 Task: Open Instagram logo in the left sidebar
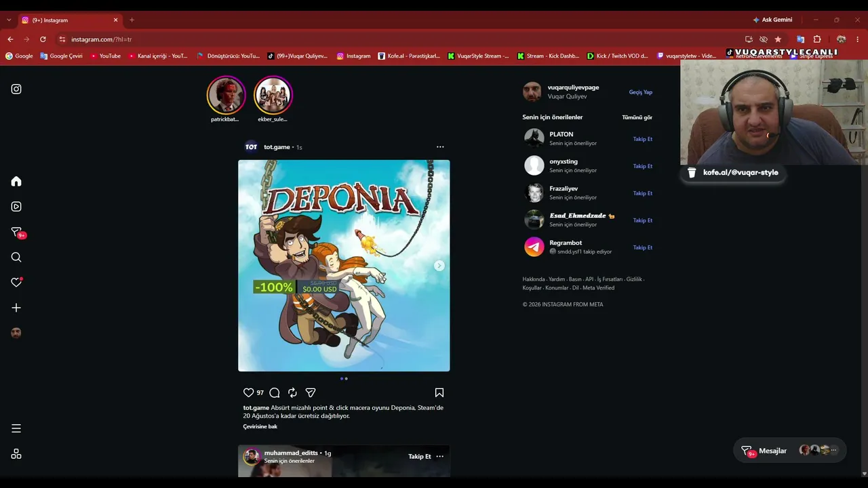[x=16, y=89]
